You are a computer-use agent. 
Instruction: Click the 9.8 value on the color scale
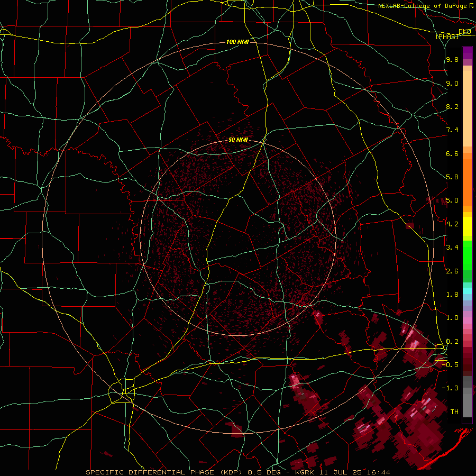452,59
